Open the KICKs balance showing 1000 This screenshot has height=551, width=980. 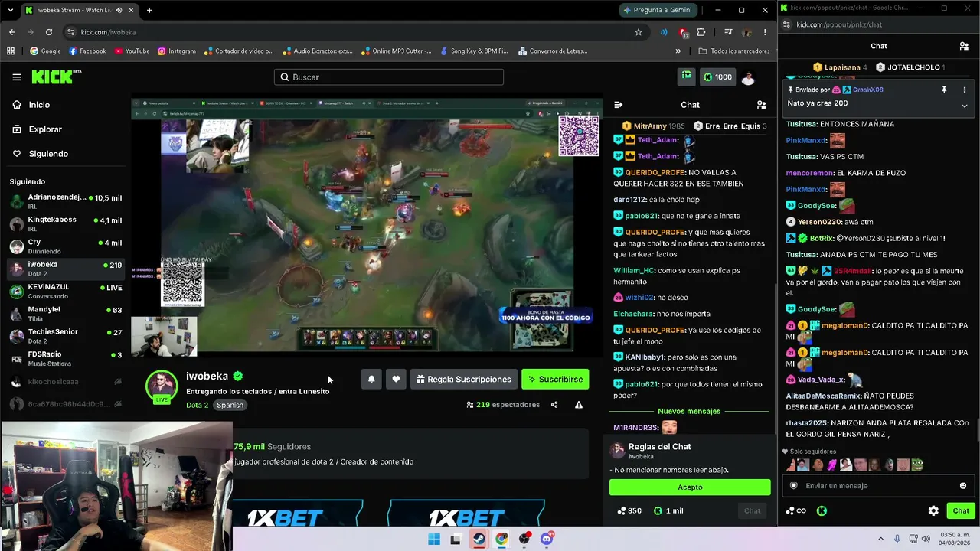tap(718, 77)
